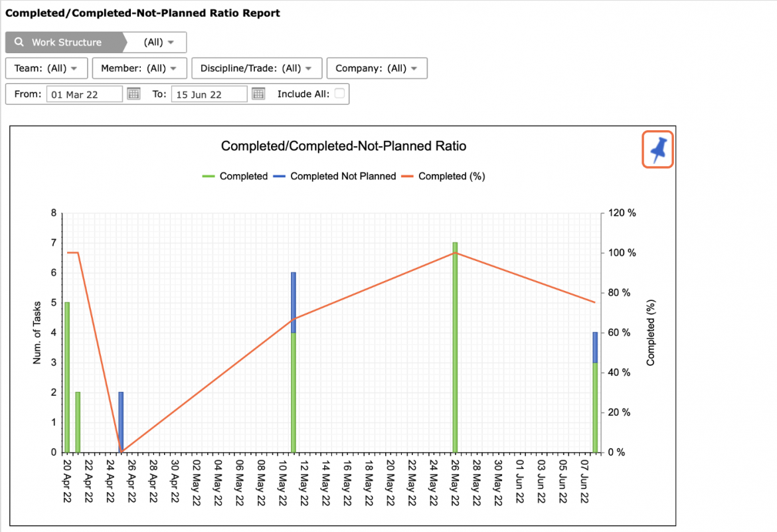Click the Work Structure search magnifier icon
Image resolution: width=777 pixels, height=532 pixels.
pyautogui.click(x=19, y=42)
